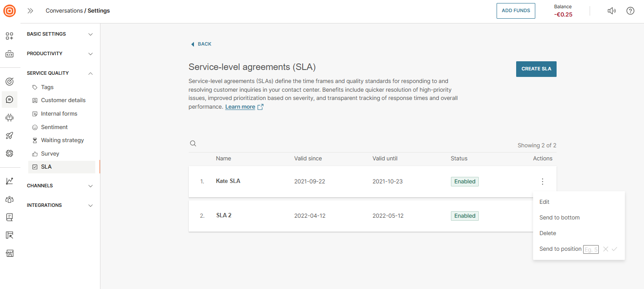Viewport: 644px width, 289px height.
Task: Cancel send to position with X icon
Action: point(605,249)
